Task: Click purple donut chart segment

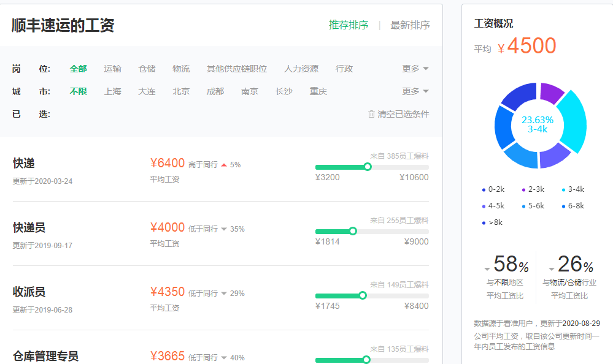Action: (551, 93)
